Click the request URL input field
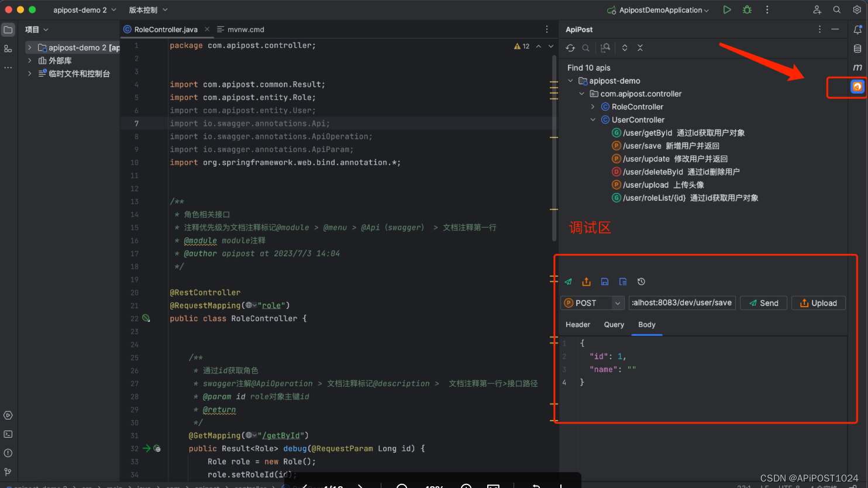This screenshot has width=868, height=488. click(682, 303)
